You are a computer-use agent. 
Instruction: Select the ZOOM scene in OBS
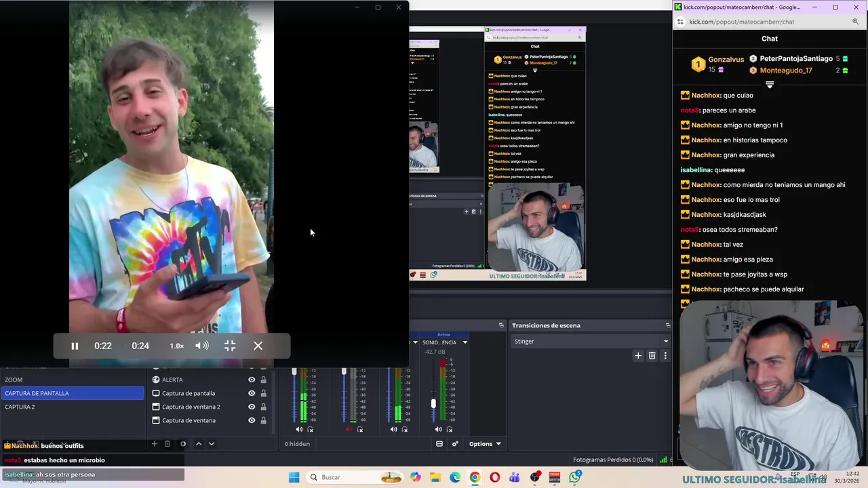73,380
